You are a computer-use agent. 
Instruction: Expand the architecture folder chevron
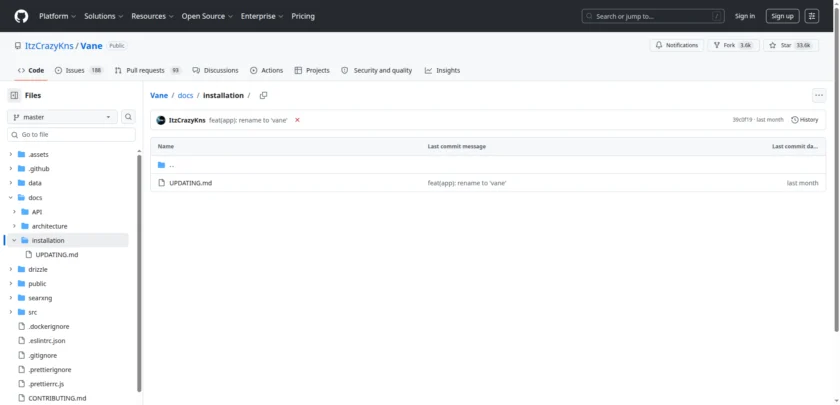tap(14, 226)
